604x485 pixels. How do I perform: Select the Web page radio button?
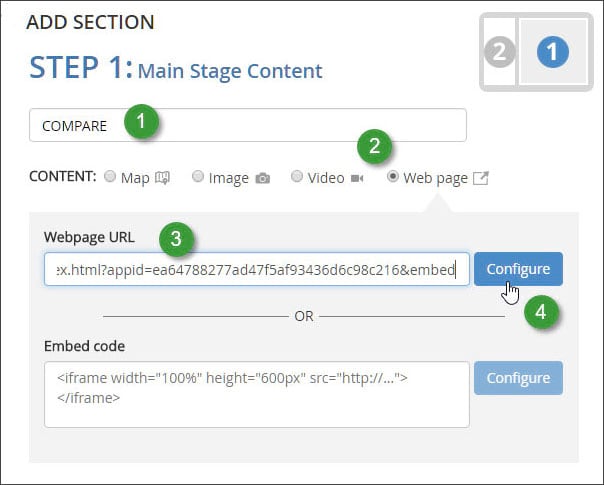(394, 177)
